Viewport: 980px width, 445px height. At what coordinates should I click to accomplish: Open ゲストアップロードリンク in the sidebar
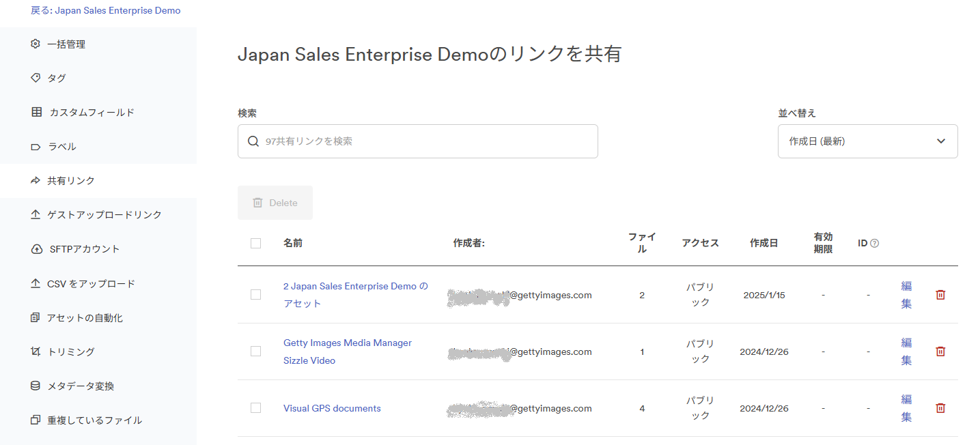[98, 215]
